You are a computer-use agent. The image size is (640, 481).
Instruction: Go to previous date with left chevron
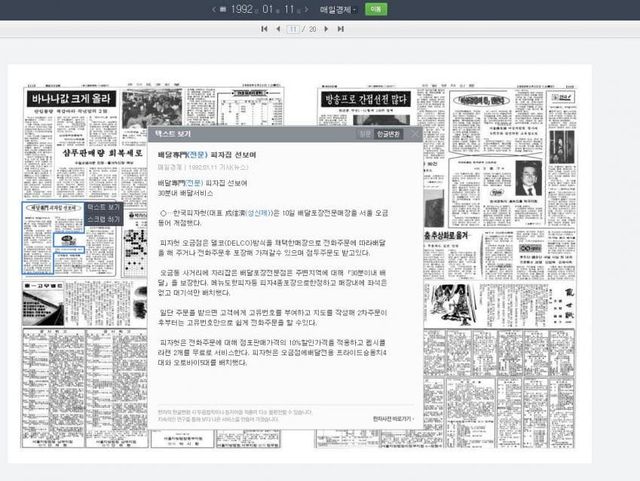tap(213, 9)
